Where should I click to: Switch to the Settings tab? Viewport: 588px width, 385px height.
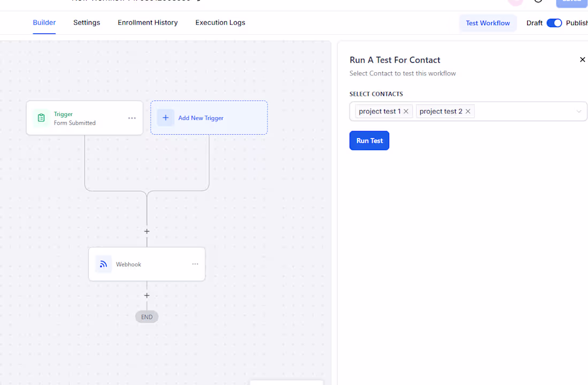87,22
